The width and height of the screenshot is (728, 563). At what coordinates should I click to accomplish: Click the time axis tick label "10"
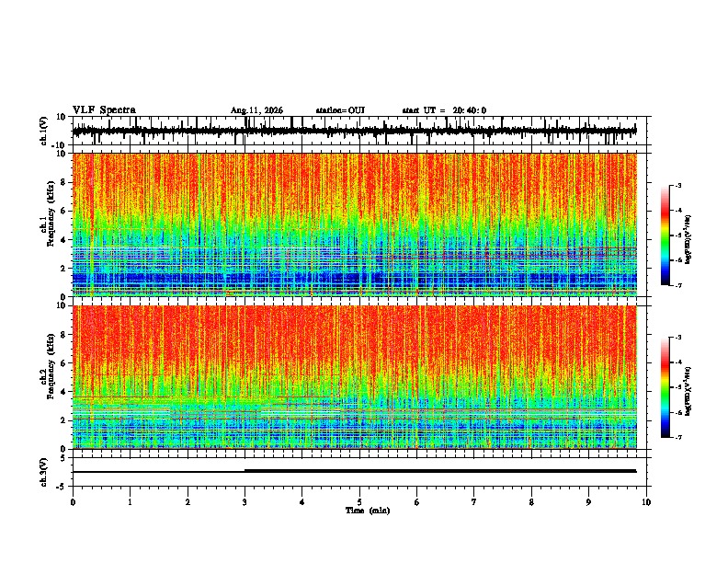646,502
